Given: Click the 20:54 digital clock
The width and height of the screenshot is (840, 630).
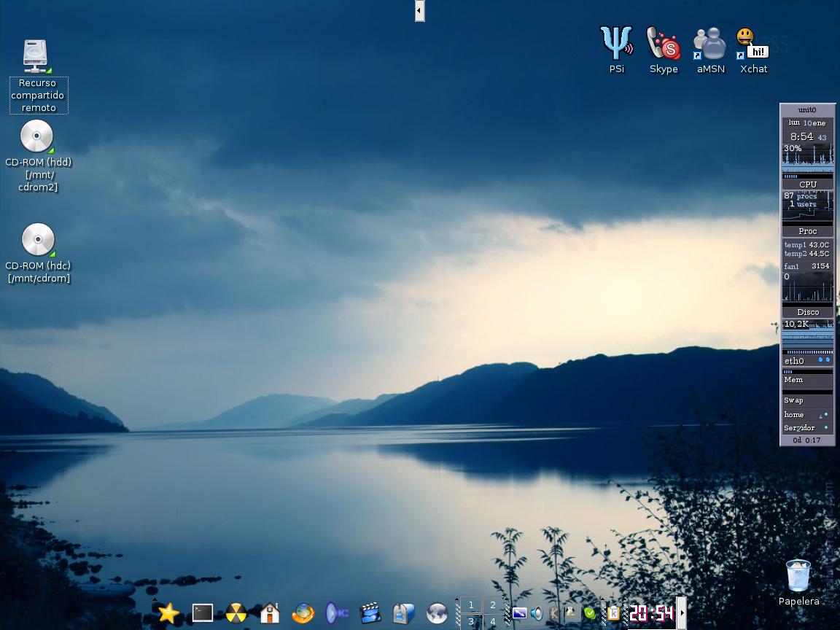Looking at the screenshot, I should [651, 613].
